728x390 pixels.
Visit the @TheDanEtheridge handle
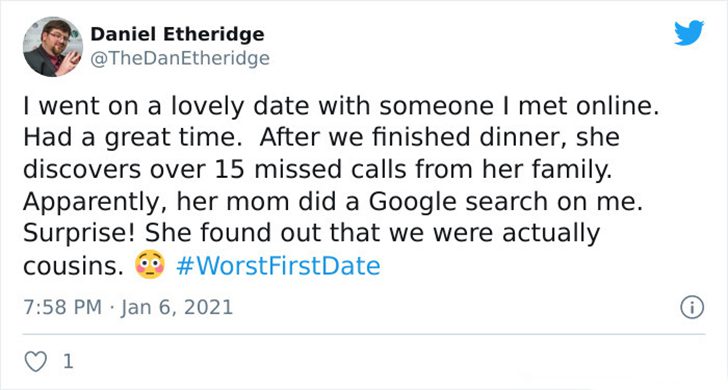(x=180, y=58)
